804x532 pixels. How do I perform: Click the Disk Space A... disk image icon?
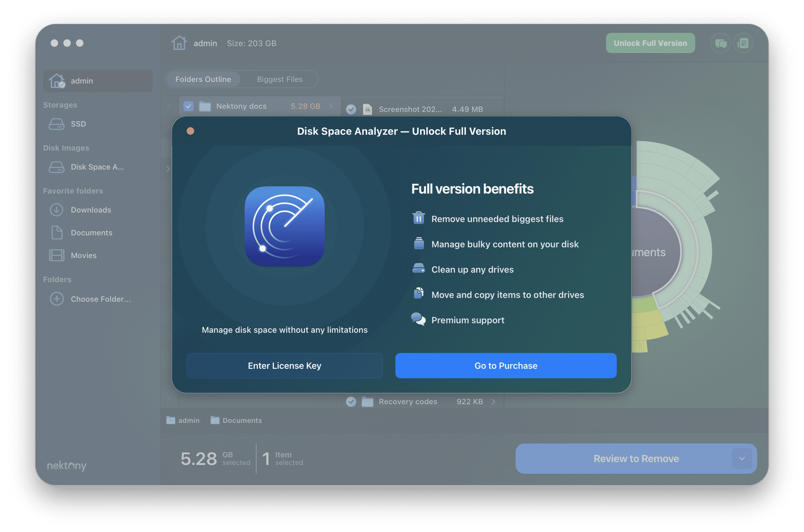(x=56, y=167)
